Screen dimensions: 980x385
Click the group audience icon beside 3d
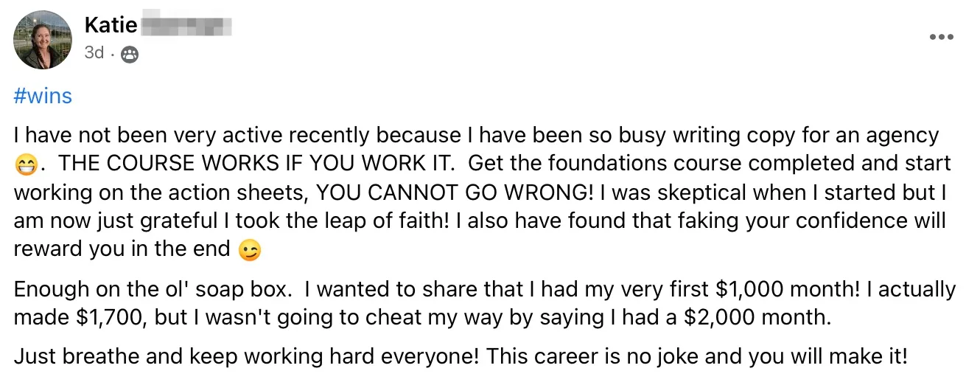click(130, 54)
